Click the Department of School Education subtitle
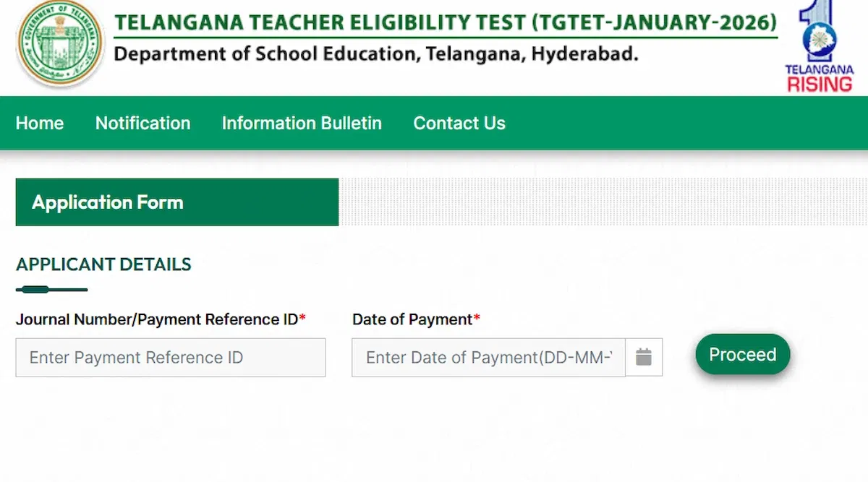The image size is (868, 482). [376, 54]
